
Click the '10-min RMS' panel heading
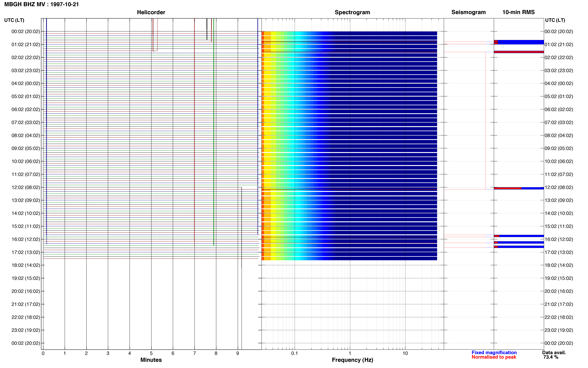point(518,12)
